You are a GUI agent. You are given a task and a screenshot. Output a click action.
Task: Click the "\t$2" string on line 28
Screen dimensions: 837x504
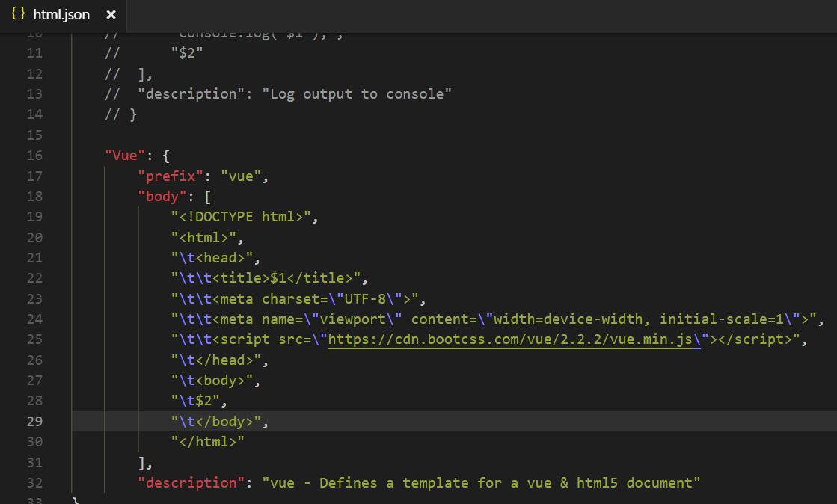pyautogui.click(x=195, y=401)
